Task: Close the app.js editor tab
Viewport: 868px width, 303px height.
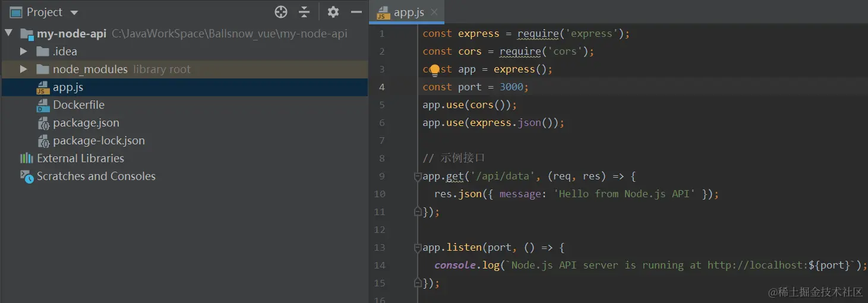Action: click(434, 12)
